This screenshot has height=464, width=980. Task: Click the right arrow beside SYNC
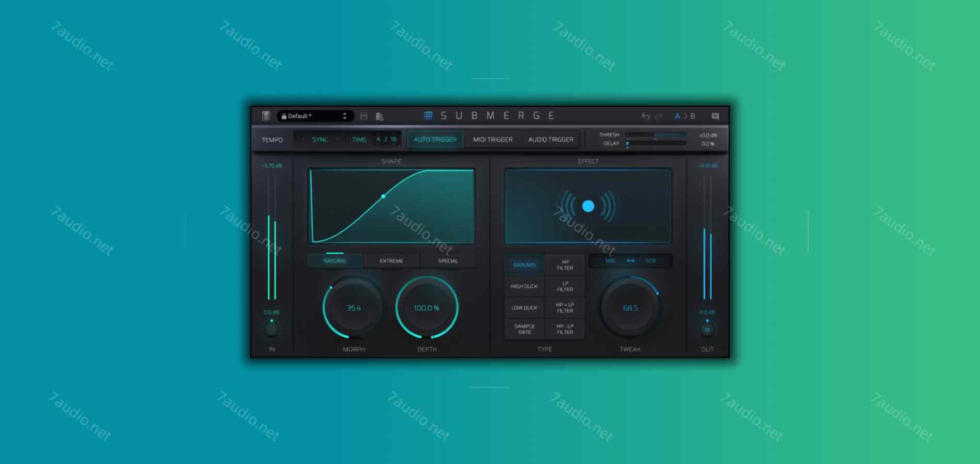tap(337, 140)
